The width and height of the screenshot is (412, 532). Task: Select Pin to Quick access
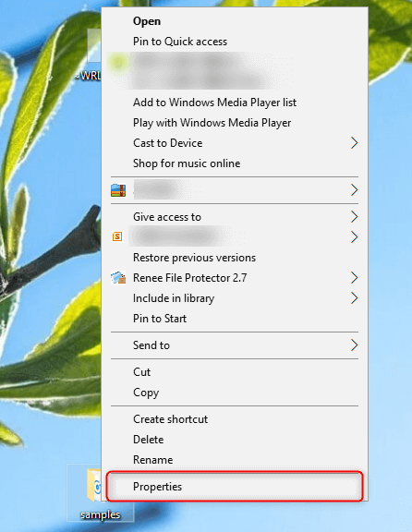click(234, 42)
